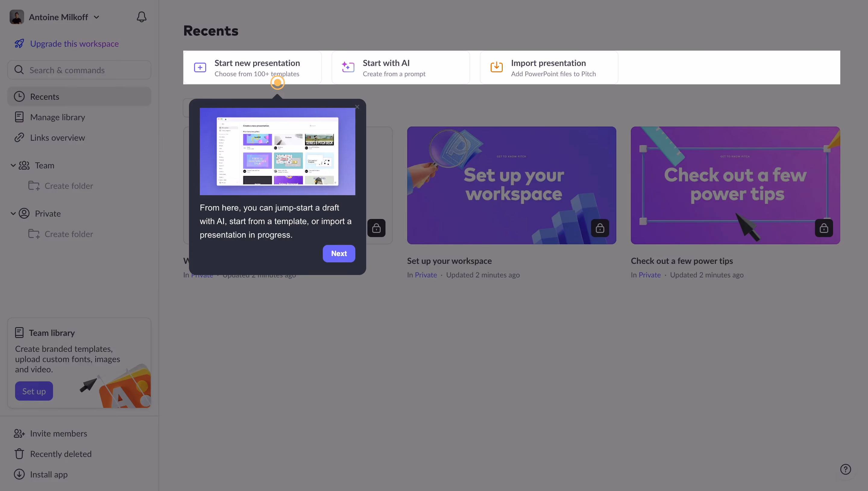Collapse the Team section chevron
The height and width of the screenshot is (491, 868).
13,165
